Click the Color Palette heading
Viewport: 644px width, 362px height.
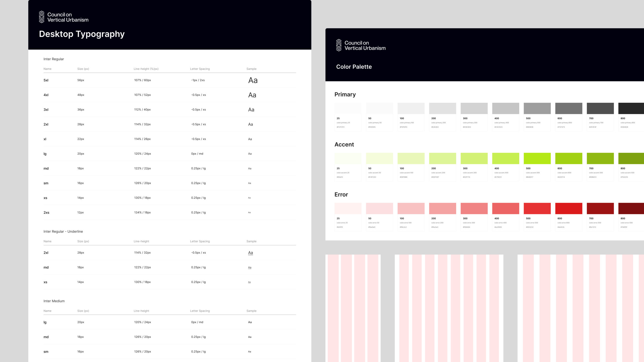click(354, 67)
